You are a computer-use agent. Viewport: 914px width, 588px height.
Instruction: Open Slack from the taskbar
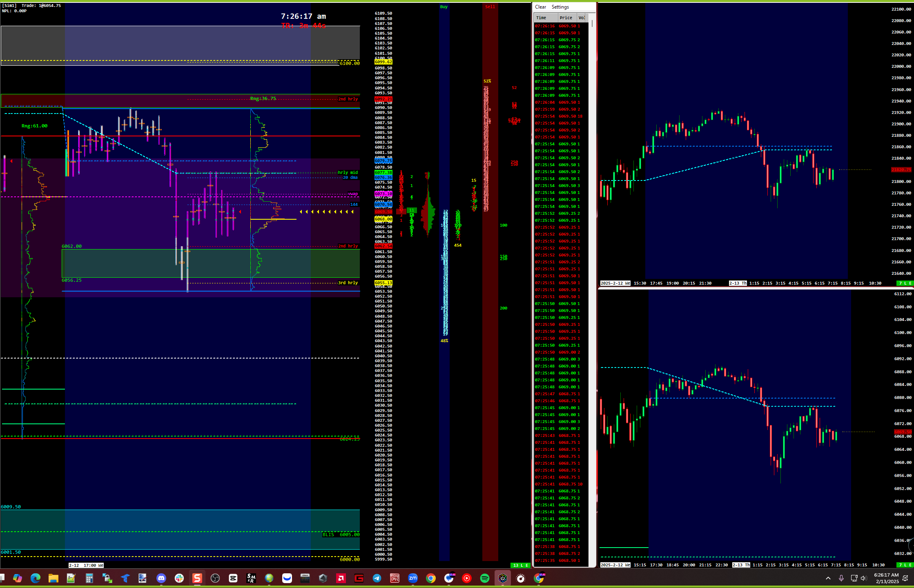click(180, 578)
